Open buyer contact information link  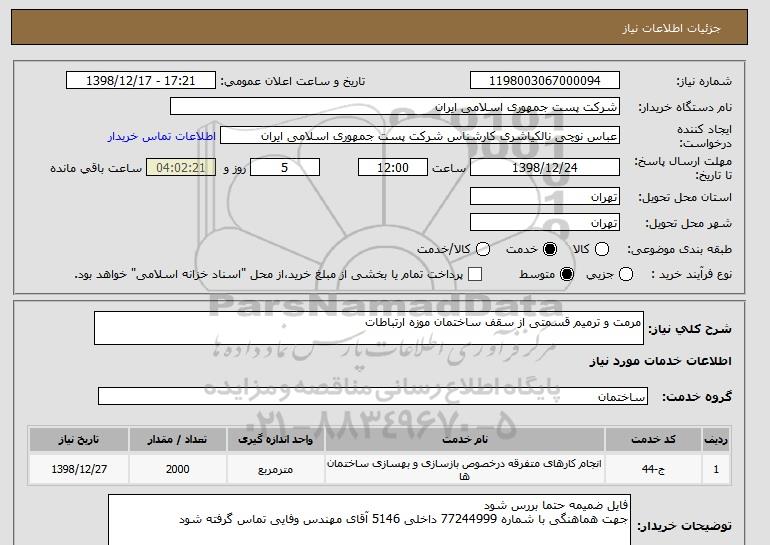click(162, 136)
